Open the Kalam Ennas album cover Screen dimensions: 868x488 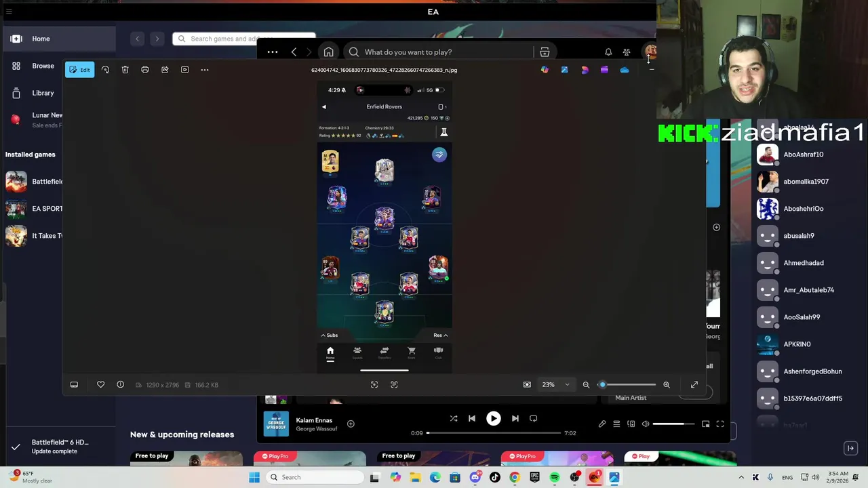click(276, 424)
